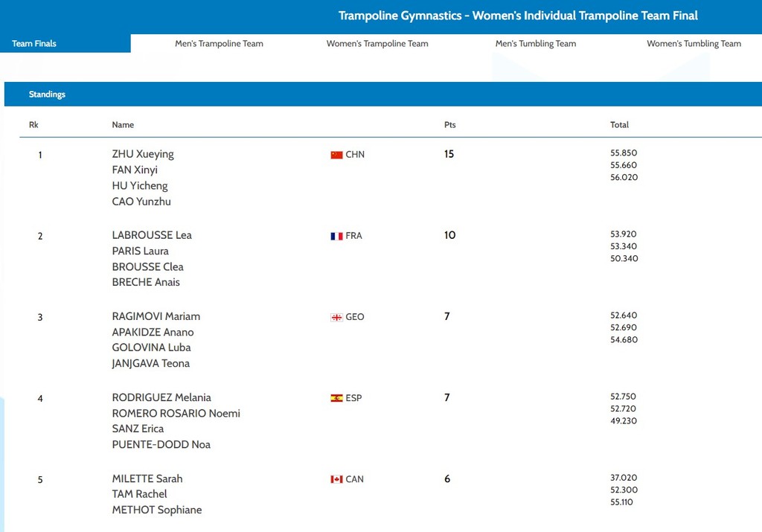The height and width of the screenshot is (532, 762).
Task: Select athlete RAGIMOVI Mariam
Action: pos(156,316)
